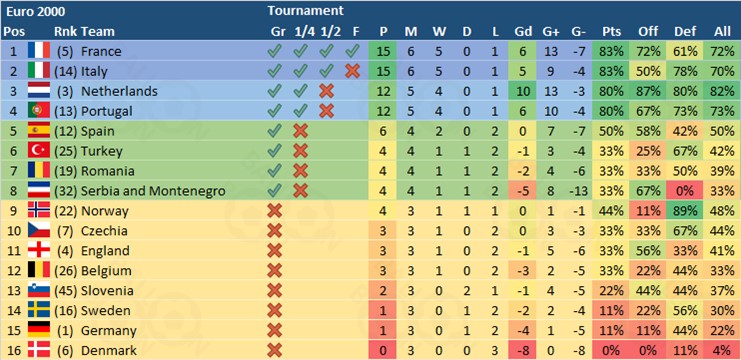Click the France flag icon

pyautogui.click(x=39, y=51)
